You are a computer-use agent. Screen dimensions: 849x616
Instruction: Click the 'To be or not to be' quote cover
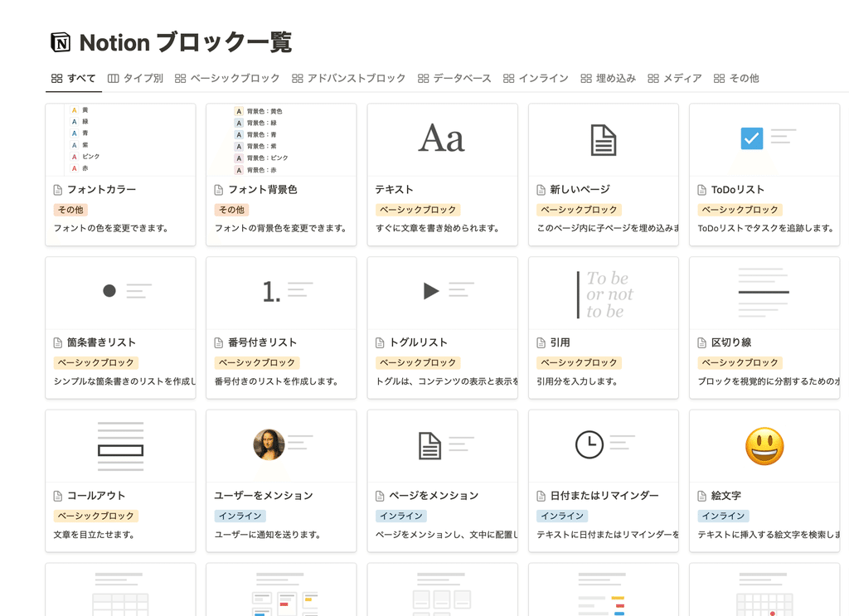(604, 294)
